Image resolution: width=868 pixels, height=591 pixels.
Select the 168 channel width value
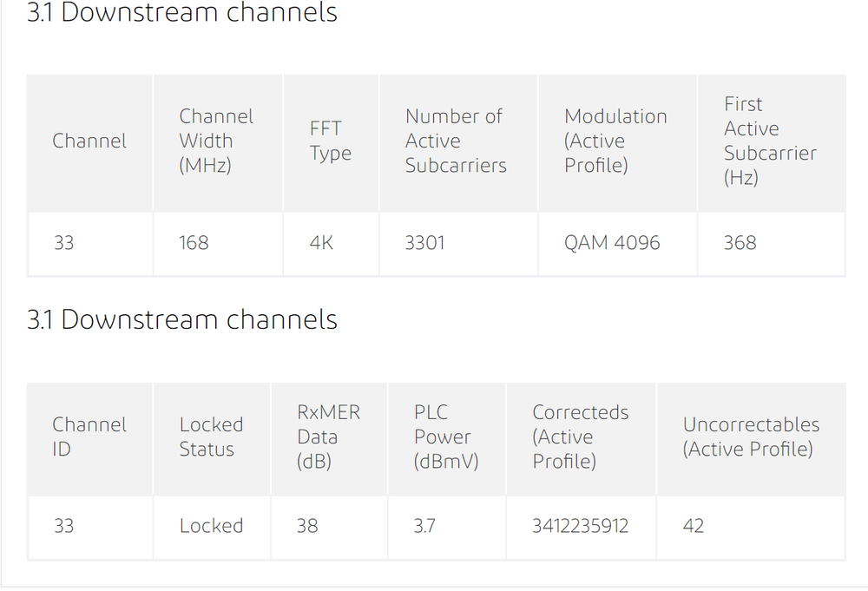(194, 243)
